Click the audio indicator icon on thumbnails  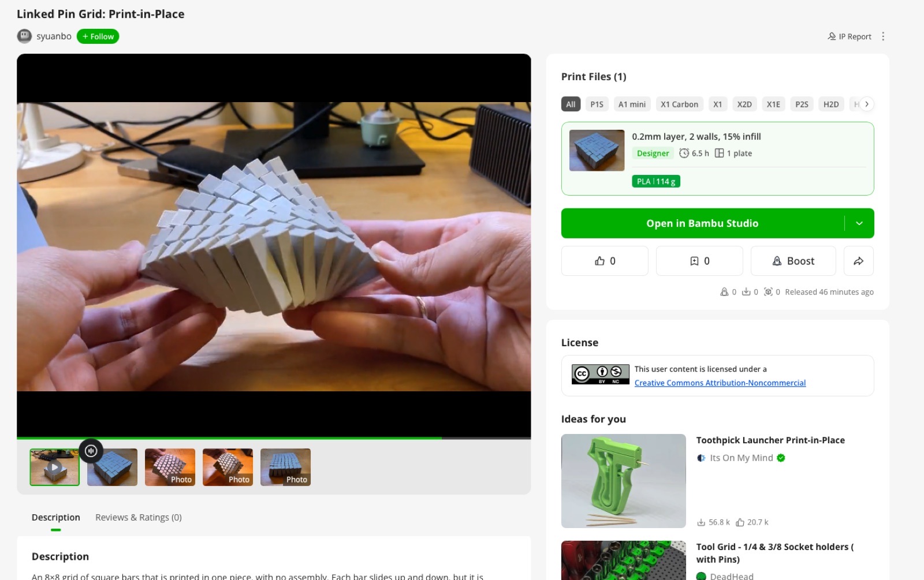pos(91,451)
